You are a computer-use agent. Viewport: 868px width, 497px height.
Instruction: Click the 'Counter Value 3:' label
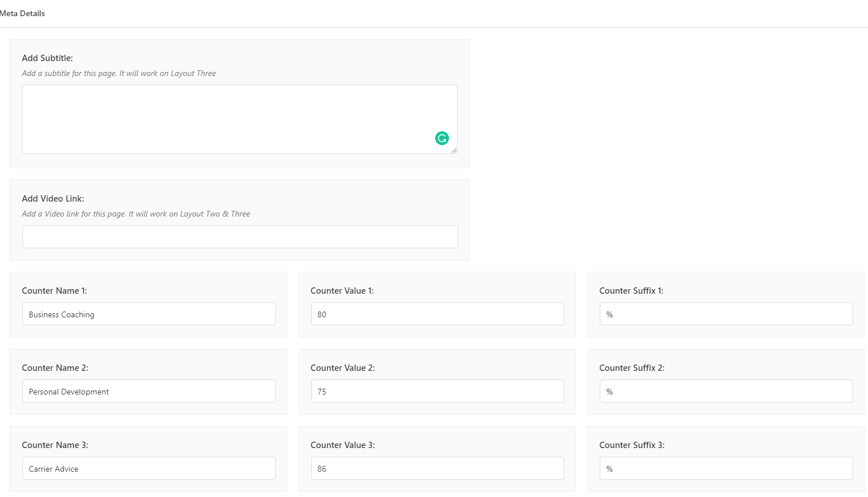pos(342,445)
